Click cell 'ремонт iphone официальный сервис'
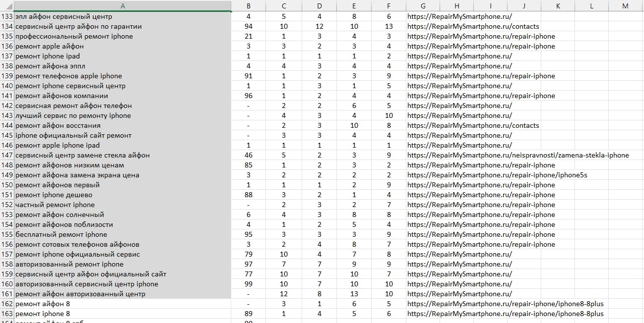Image resolution: width=644 pixels, height=323 pixels. [123, 254]
